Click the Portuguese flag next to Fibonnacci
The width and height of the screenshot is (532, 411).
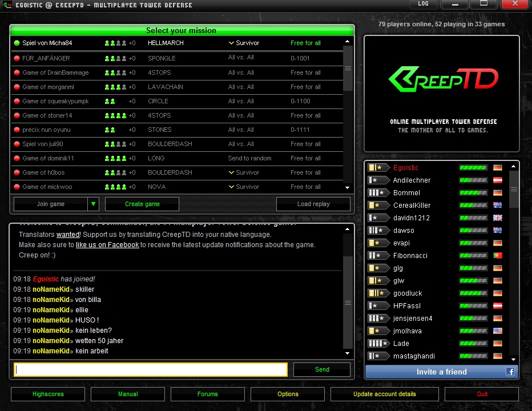(498, 256)
